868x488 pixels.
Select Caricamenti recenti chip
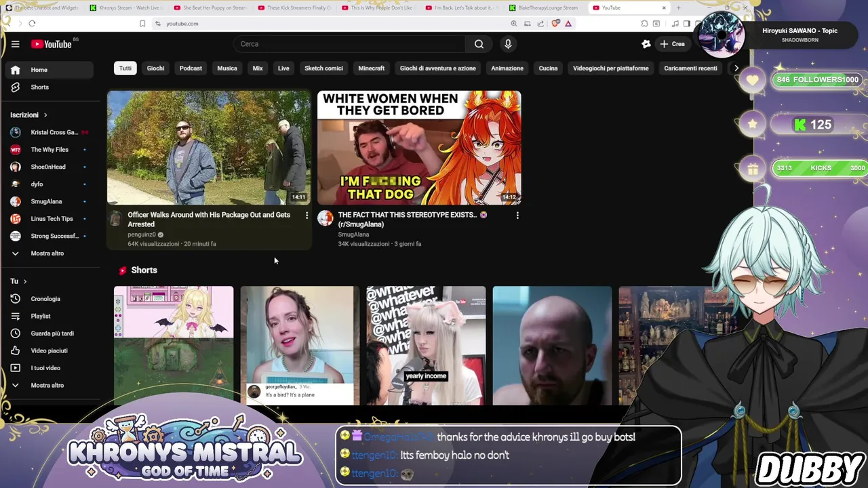690,68
